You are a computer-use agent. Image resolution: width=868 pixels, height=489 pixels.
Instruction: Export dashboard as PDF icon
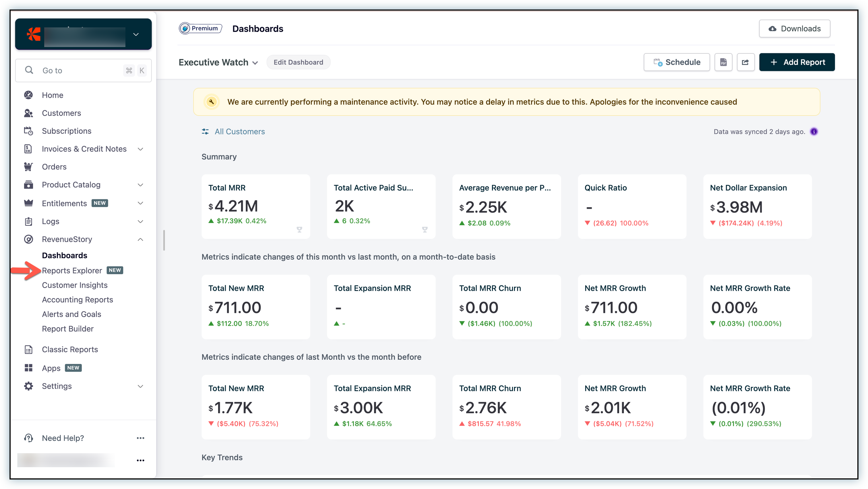(723, 62)
